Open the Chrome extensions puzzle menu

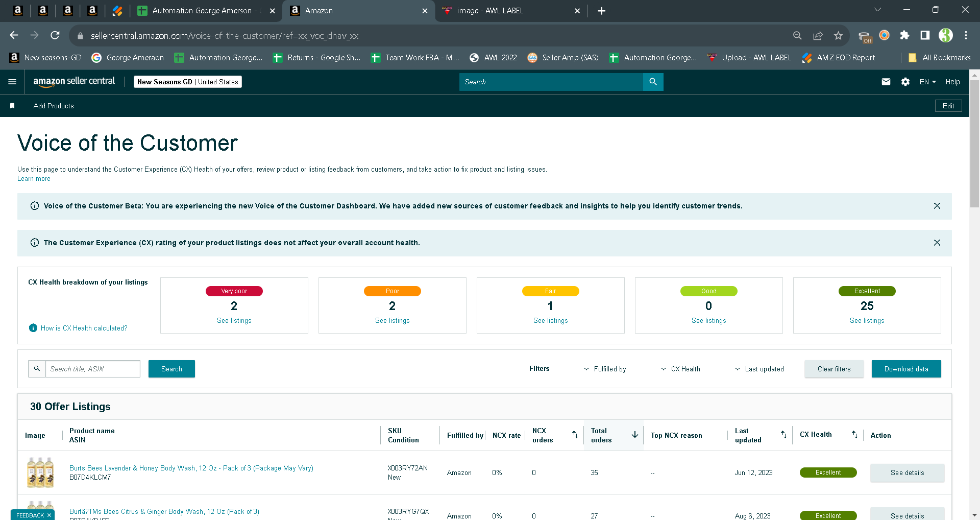(x=904, y=35)
